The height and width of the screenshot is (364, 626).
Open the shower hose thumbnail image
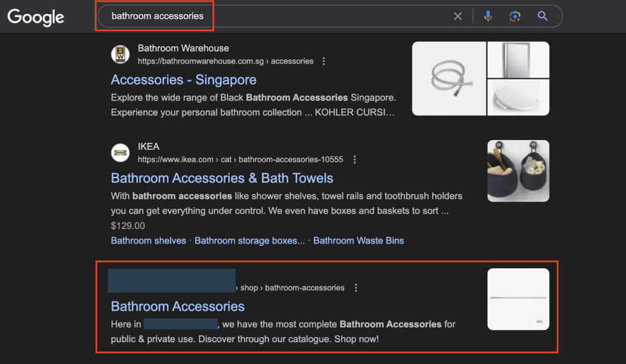pos(449,79)
